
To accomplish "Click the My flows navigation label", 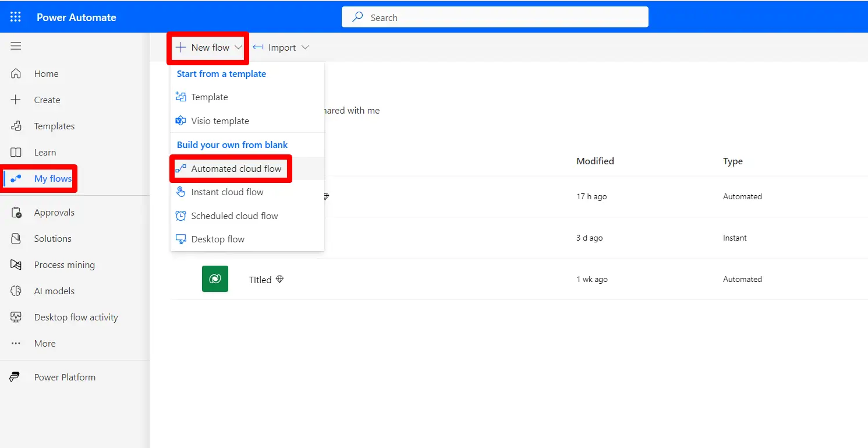I will [52, 178].
